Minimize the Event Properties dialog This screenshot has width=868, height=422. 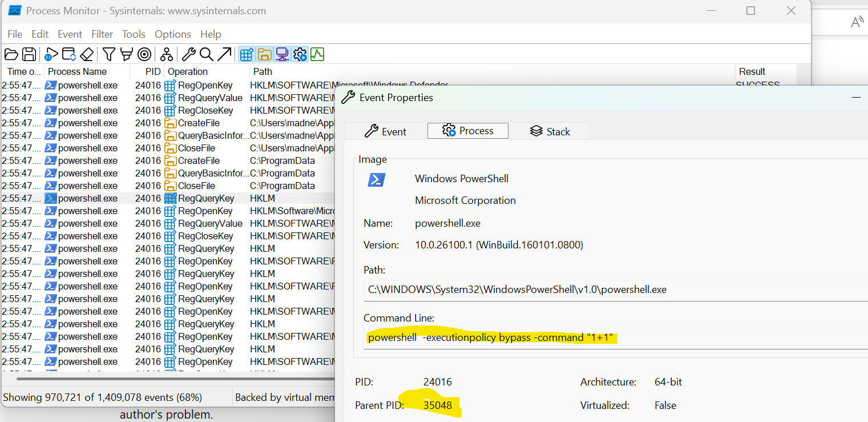[856, 98]
